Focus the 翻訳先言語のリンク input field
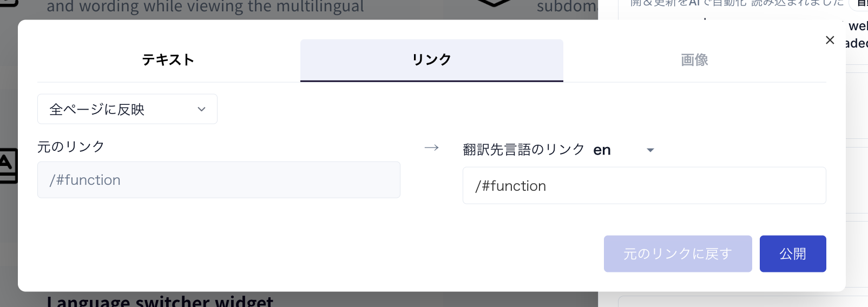This screenshot has height=307, width=868. [644, 185]
